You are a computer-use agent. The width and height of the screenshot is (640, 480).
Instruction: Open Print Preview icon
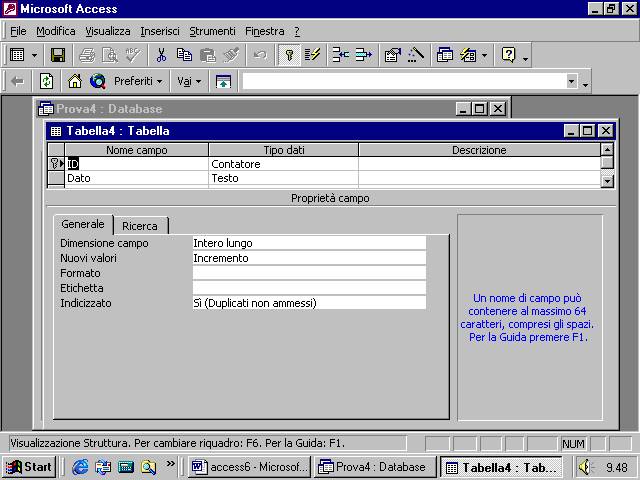[110, 55]
